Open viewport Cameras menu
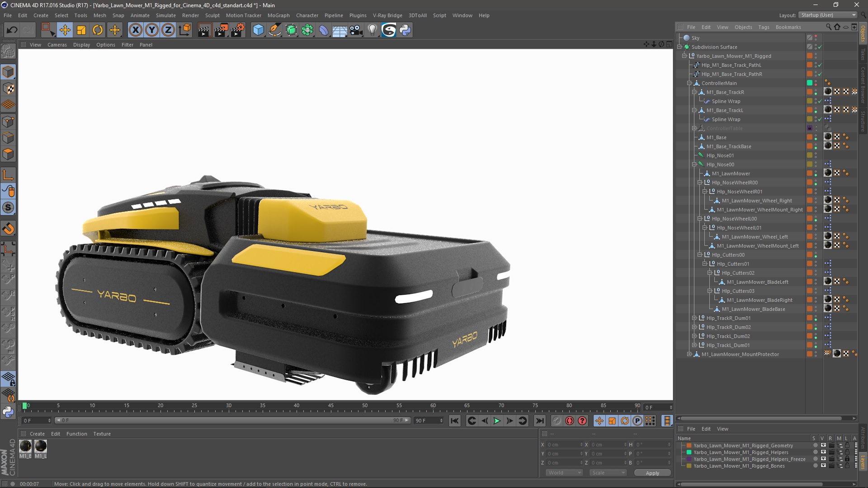The height and width of the screenshot is (488, 868). click(57, 45)
